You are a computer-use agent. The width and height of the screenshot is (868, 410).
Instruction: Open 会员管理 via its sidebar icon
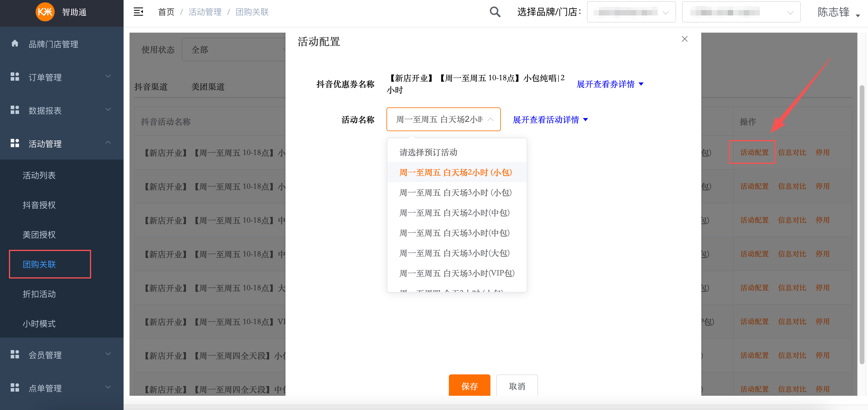coord(15,354)
